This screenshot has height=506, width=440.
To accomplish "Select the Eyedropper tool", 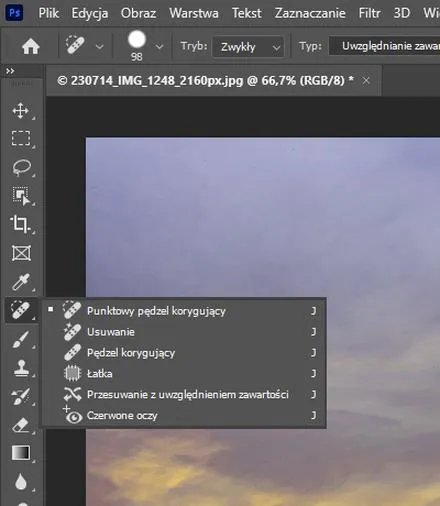I will pyautogui.click(x=21, y=282).
